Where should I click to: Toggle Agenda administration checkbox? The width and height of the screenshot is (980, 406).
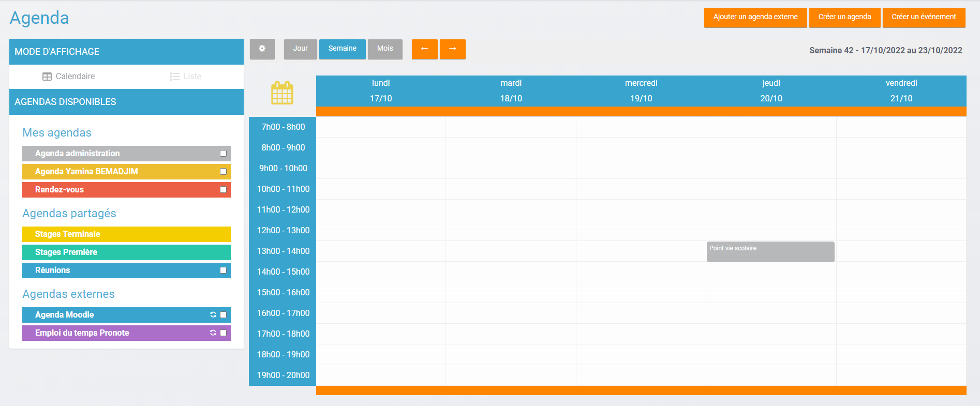click(x=223, y=154)
